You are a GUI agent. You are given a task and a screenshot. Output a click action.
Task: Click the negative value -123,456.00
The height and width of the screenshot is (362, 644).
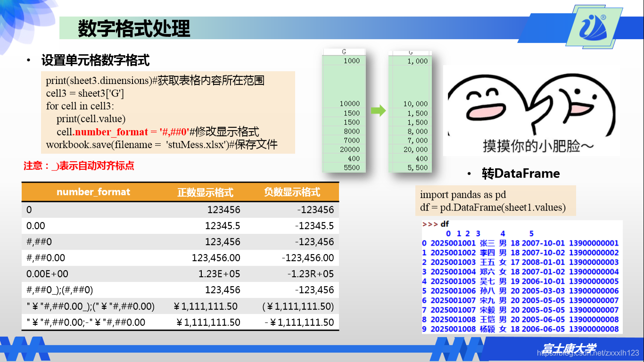tap(308, 258)
